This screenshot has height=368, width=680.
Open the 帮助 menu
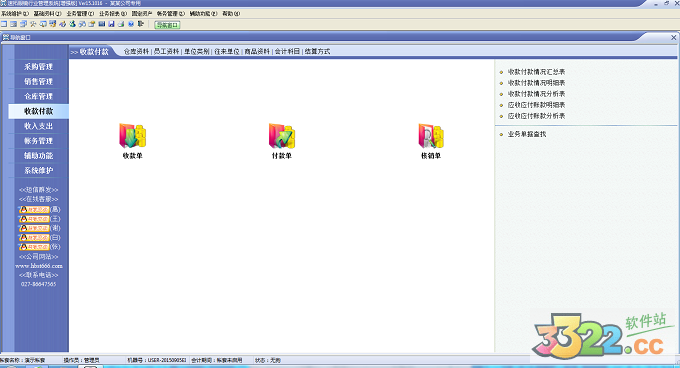[231, 14]
